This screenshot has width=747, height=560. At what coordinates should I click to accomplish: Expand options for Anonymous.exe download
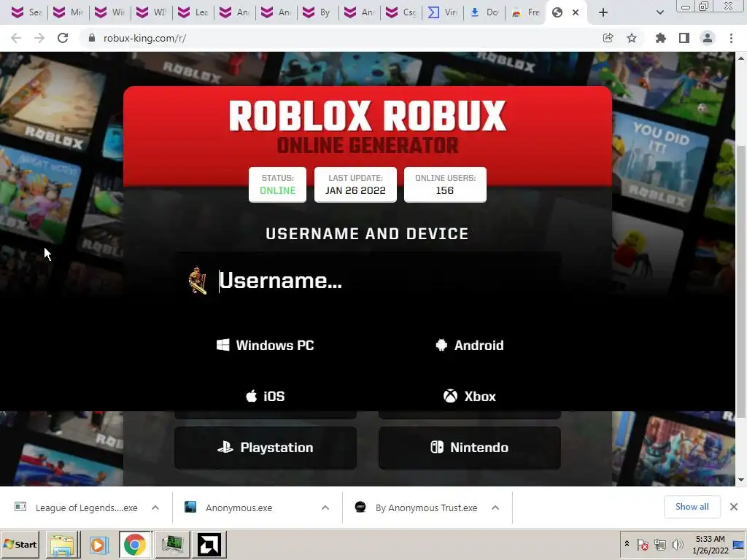click(325, 507)
